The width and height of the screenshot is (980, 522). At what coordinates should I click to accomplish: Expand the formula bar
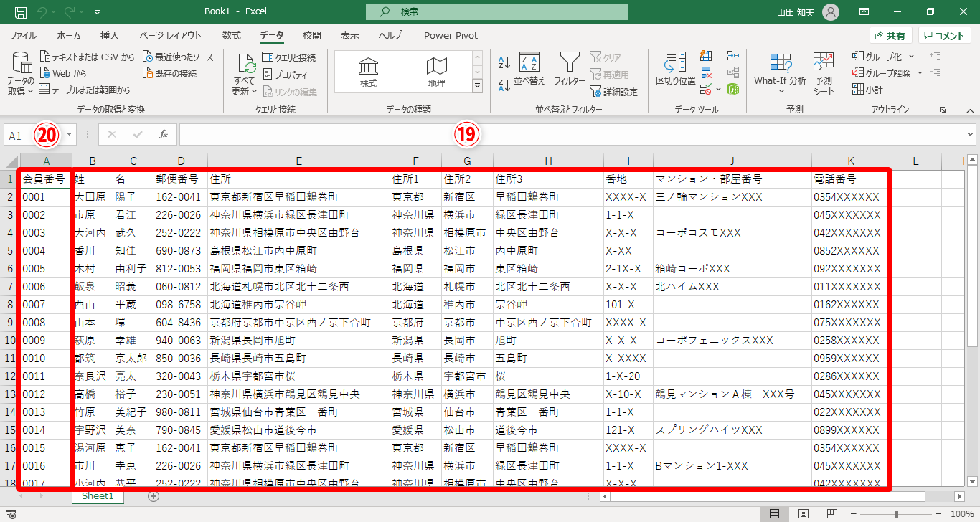tap(970, 134)
